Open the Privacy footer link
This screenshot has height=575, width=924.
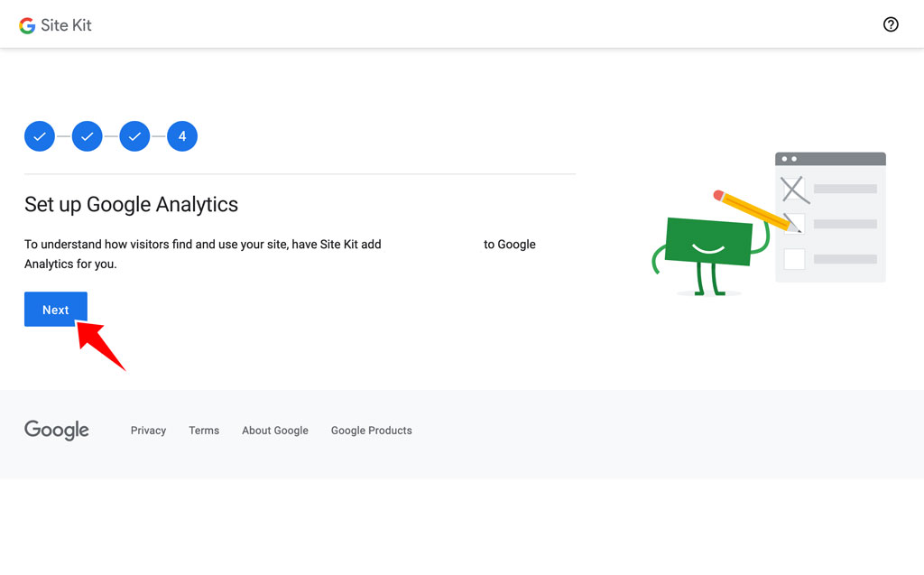click(149, 431)
